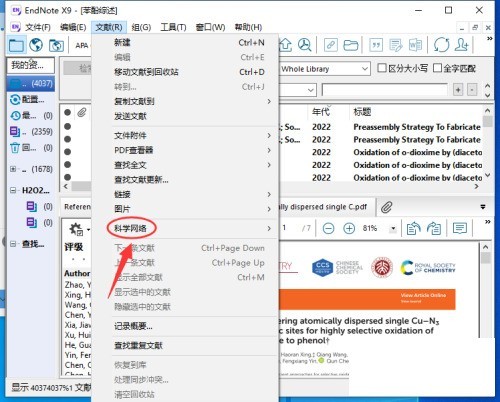Select 链接 menu entry
The width and height of the screenshot is (500, 402).
185,194
